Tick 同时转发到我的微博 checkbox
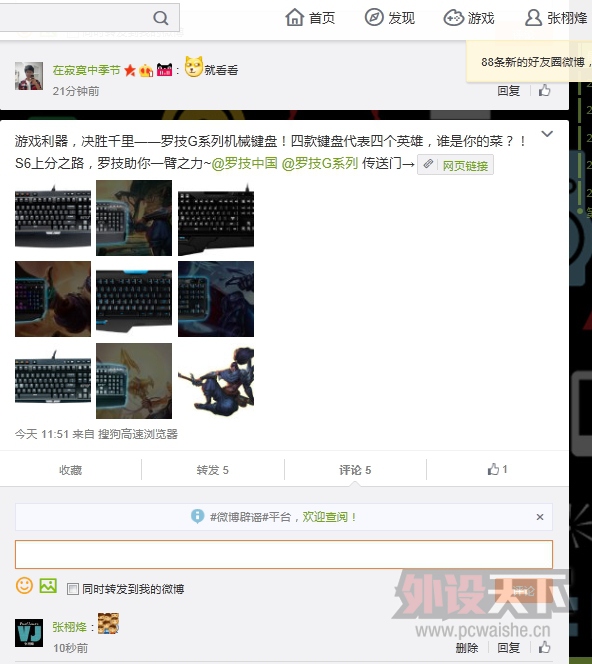Screen dimensions: 592x664 [73, 589]
